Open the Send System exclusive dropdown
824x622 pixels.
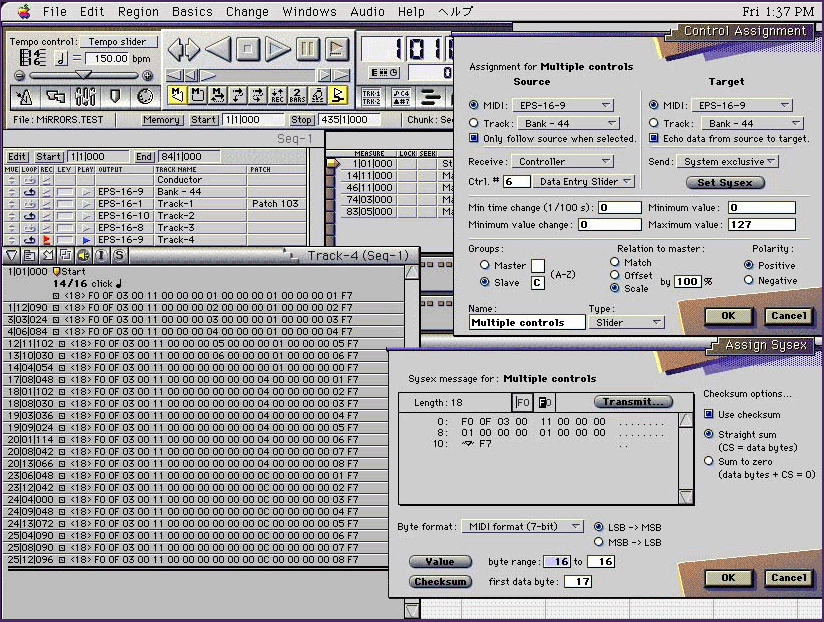pos(726,161)
